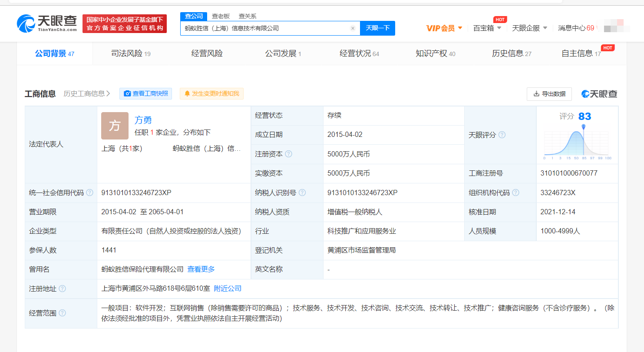Switch to 查老板 search tab
The width and height of the screenshot is (644, 352).
221,17
